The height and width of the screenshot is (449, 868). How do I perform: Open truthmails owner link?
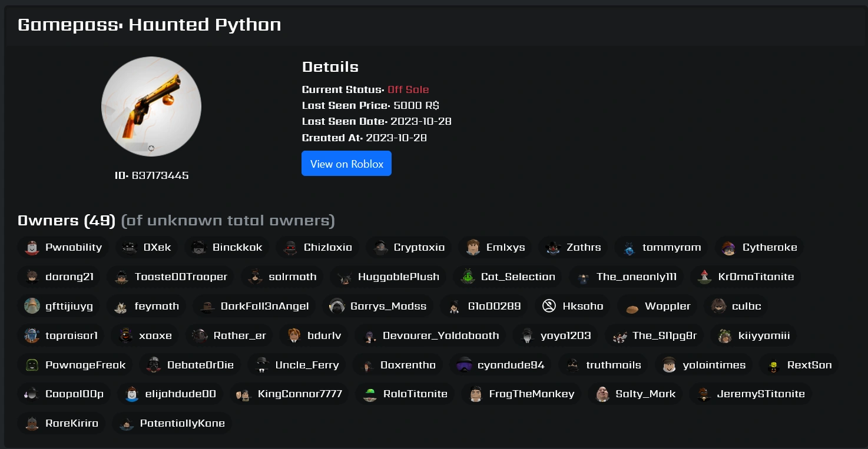603,365
